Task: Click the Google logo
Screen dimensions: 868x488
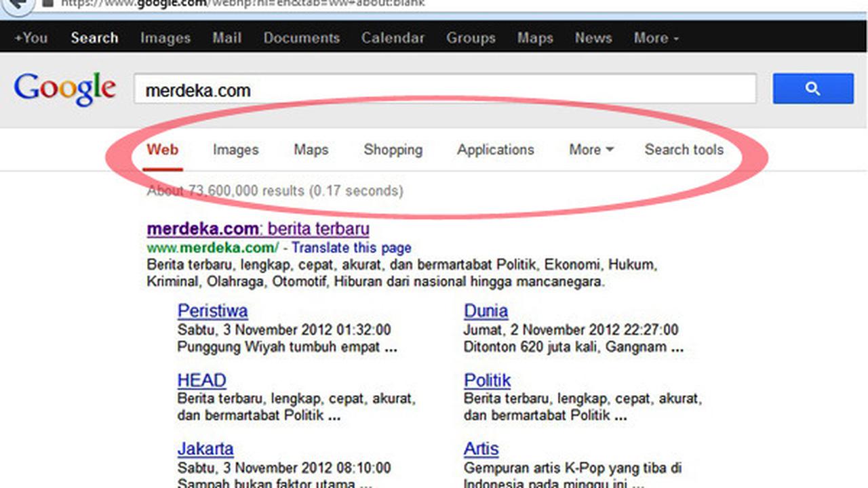Action: (64, 89)
